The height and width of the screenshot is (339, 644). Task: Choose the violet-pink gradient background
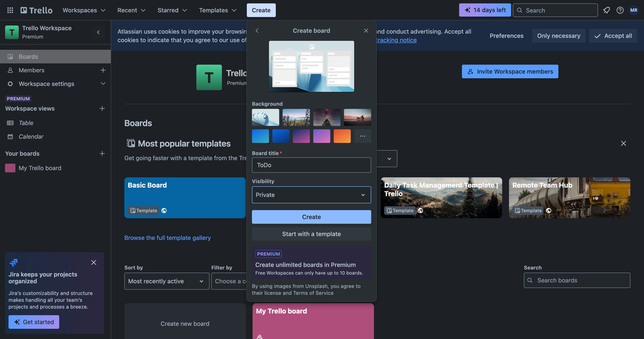[x=322, y=136]
